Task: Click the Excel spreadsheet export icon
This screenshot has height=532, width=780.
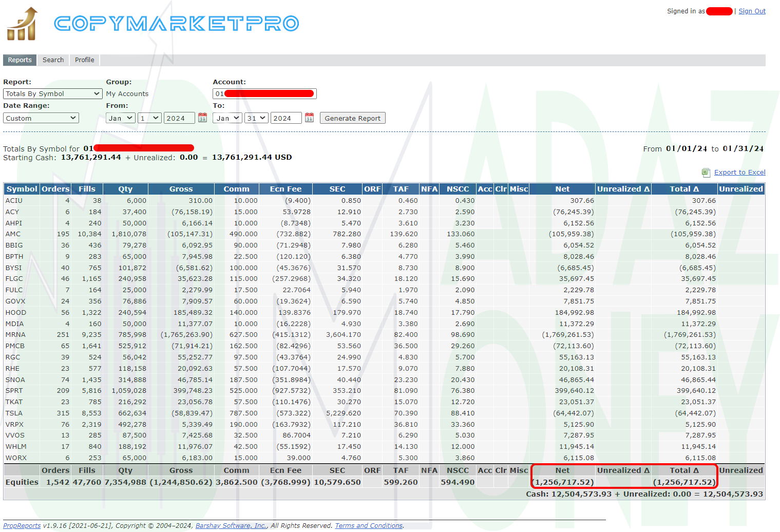Action: pos(706,173)
